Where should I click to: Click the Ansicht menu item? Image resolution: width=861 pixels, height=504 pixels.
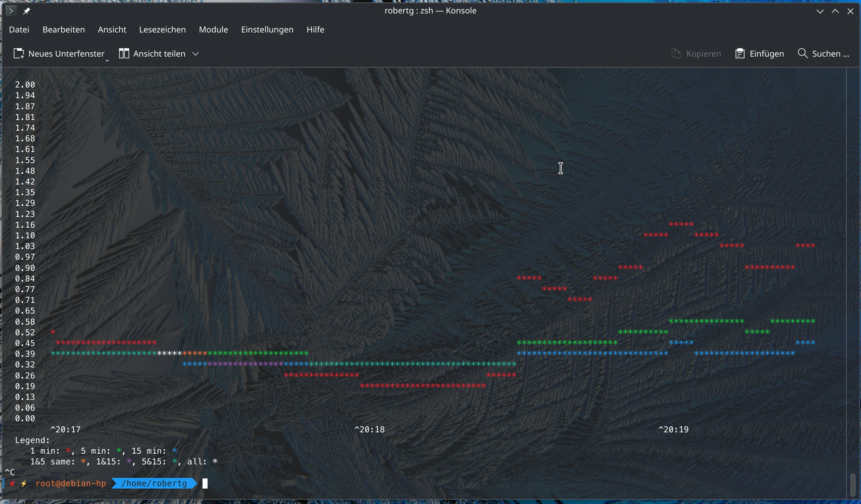click(112, 30)
